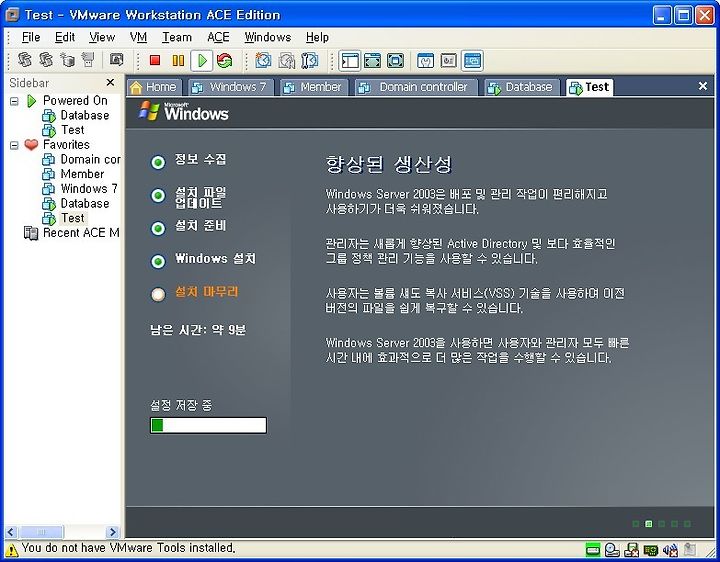Viewport: 720px width, 562px height.
Task: Power on the VM with the green play button
Action: click(202, 60)
